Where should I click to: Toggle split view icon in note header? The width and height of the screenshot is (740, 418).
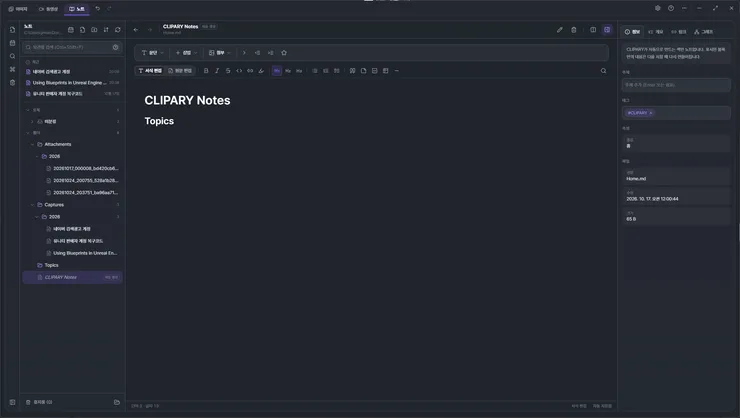coord(593,30)
